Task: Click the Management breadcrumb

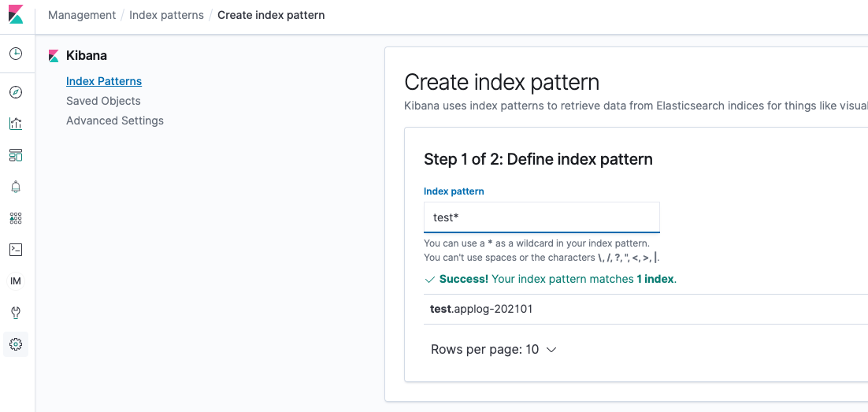Action: point(82,15)
